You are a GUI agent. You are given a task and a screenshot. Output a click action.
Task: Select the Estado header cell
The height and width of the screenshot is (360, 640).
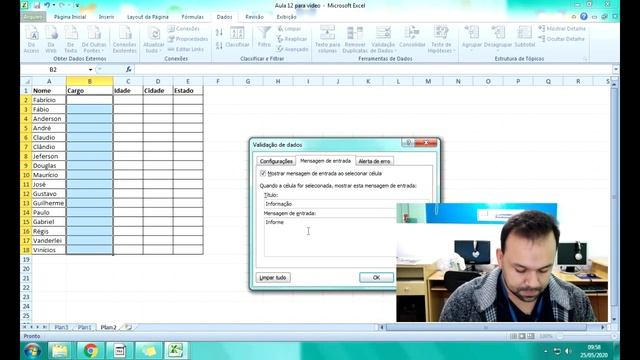coord(188,91)
